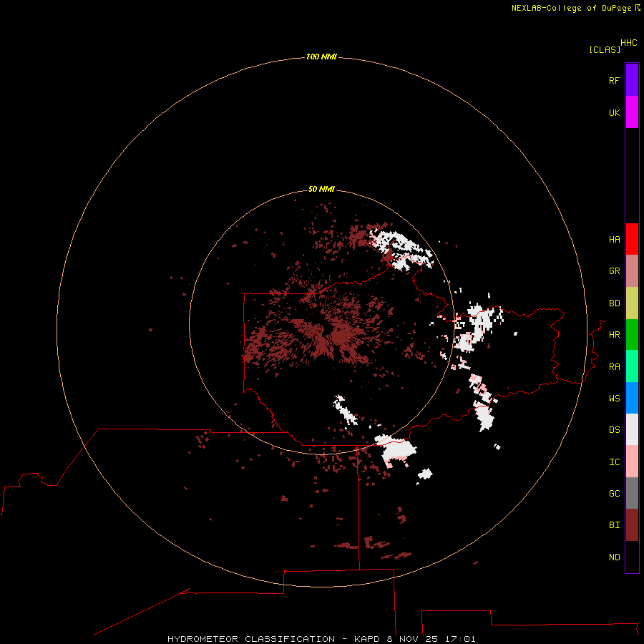Click the IC pink legend swatch
The height and width of the screenshot is (644, 644).
pyautogui.click(x=632, y=462)
